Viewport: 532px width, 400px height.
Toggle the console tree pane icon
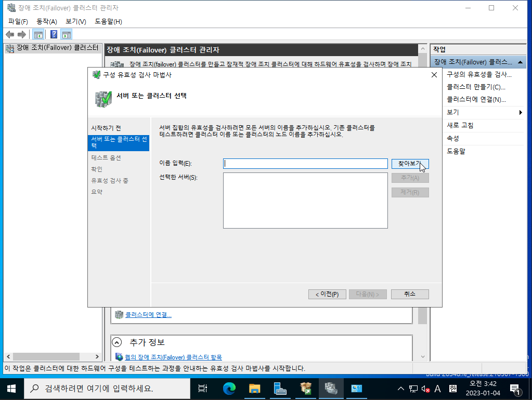tap(38, 34)
